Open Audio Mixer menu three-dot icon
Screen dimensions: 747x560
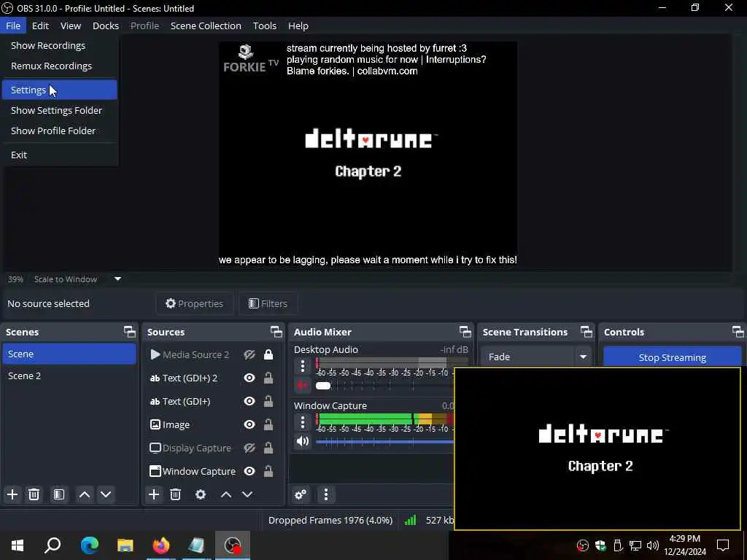326,495
